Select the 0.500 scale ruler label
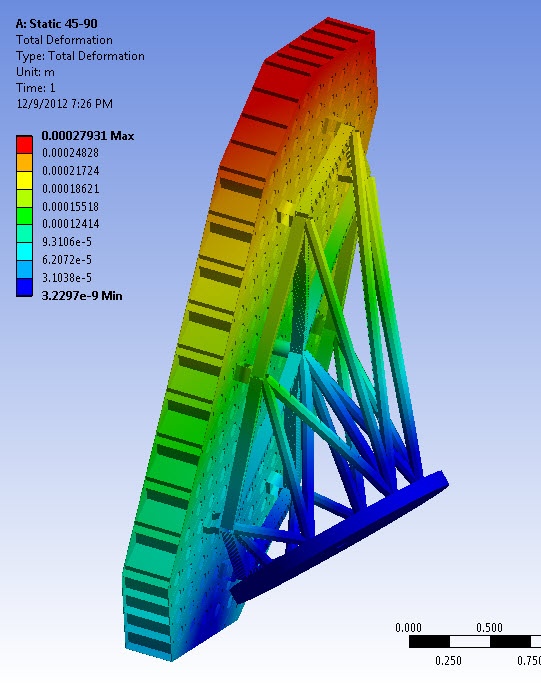 tap(489, 627)
